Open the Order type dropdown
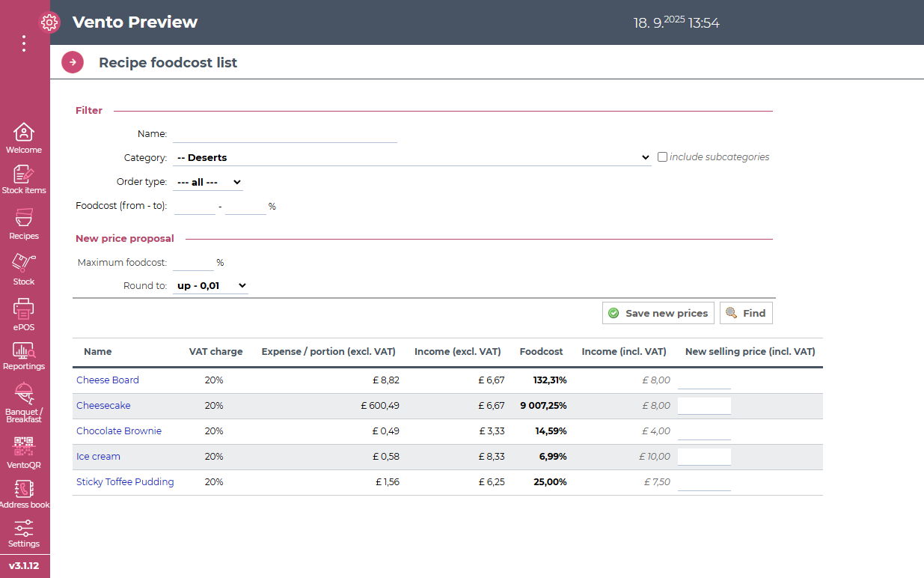The height and width of the screenshot is (578, 924). point(208,182)
